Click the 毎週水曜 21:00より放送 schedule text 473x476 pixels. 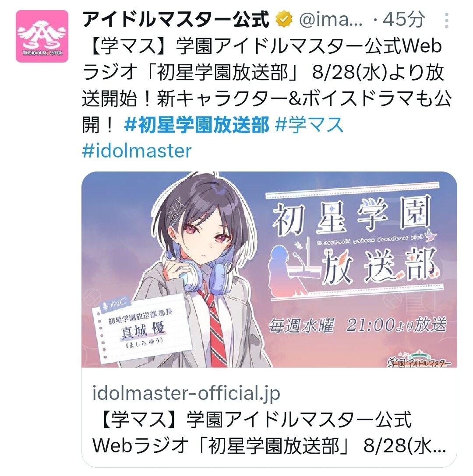coord(358,325)
